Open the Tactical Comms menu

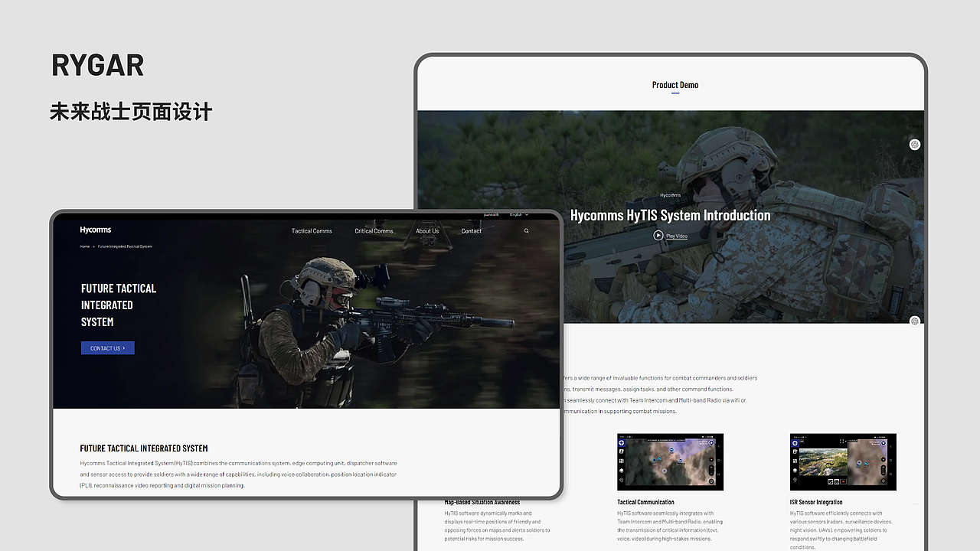click(x=312, y=231)
